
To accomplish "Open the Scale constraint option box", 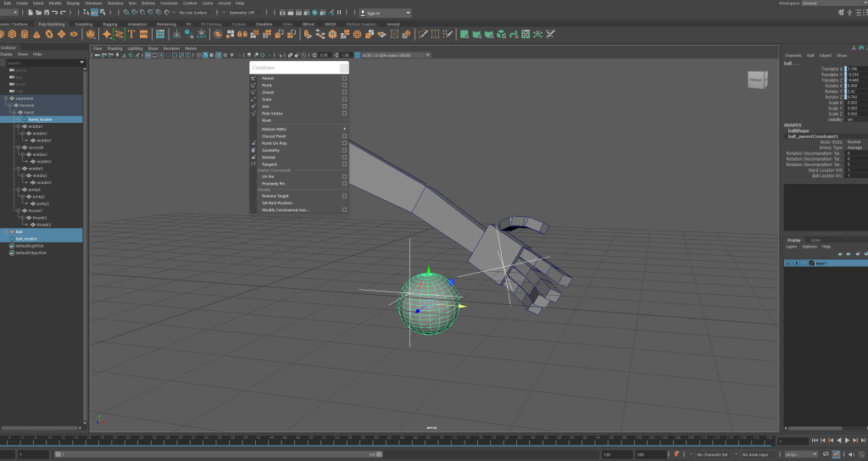I will point(344,100).
